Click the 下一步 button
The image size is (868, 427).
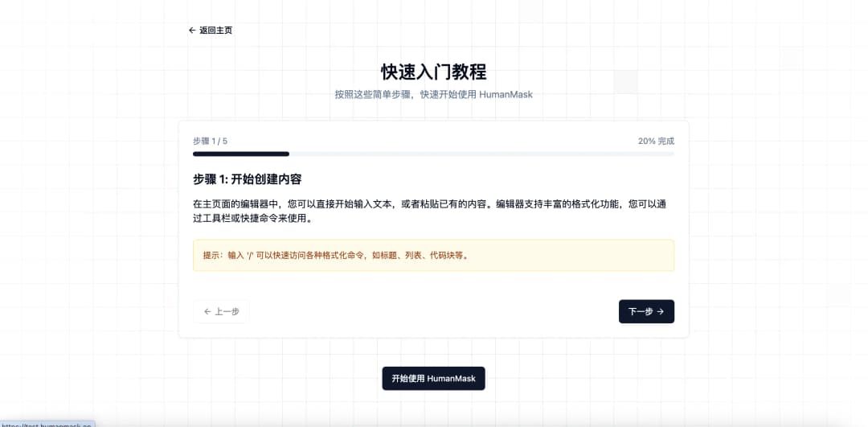(646, 311)
